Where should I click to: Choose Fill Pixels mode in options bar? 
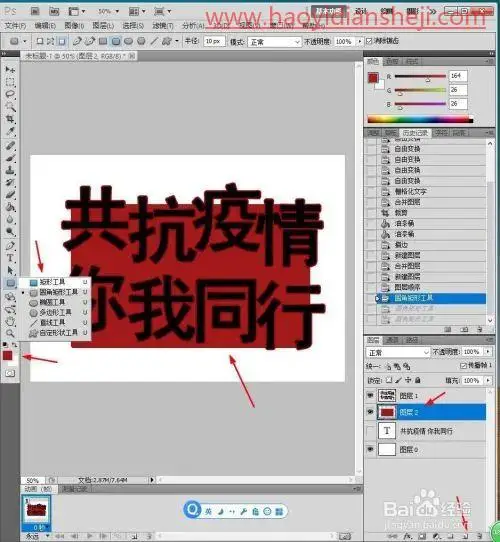tap(62, 41)
